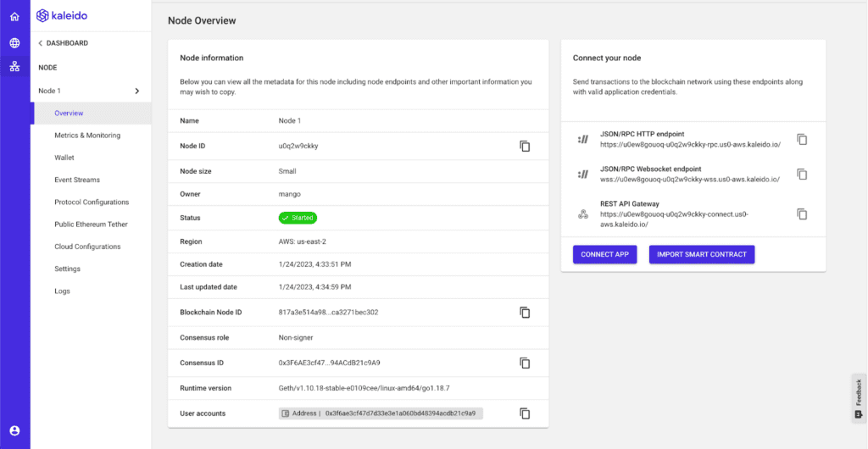Copy the Blockchain Node ID
The image size is (868, 449).
(525, 313)
